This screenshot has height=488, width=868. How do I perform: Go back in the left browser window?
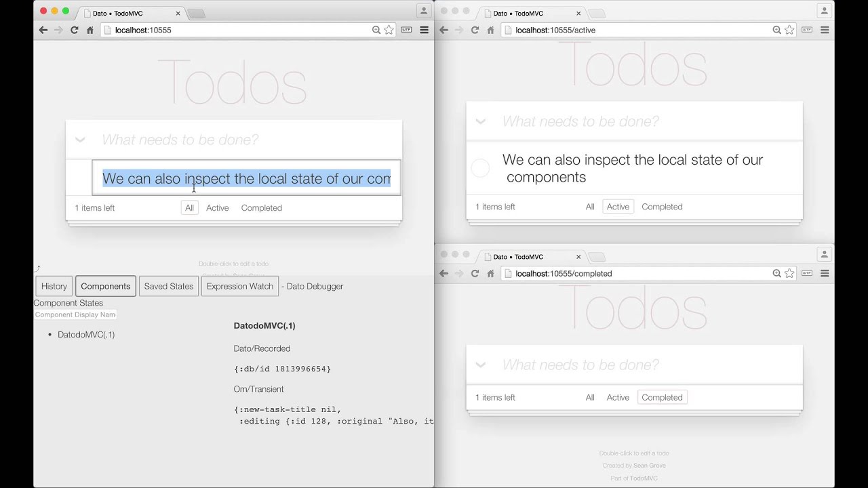coord(43,30)
